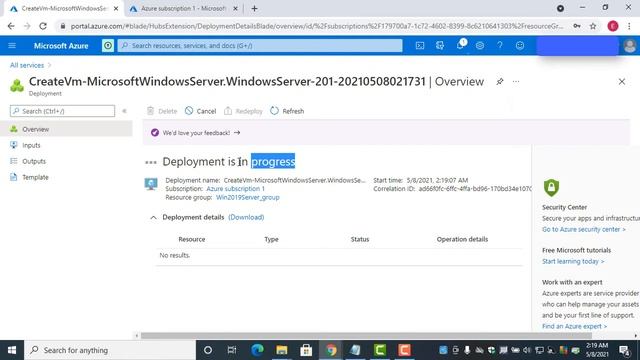Open the Azure subscription 1 link

[x=236, y=189]
